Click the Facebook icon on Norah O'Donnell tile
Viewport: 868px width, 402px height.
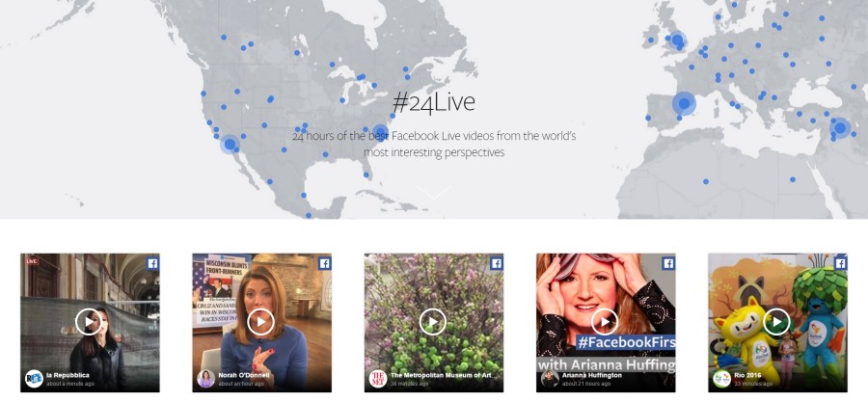324,263
